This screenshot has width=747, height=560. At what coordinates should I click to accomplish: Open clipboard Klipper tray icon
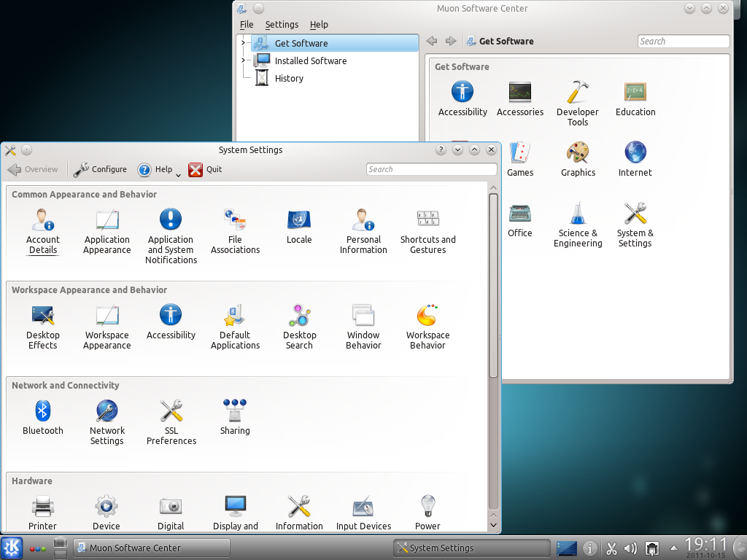[x=611, y=548]
